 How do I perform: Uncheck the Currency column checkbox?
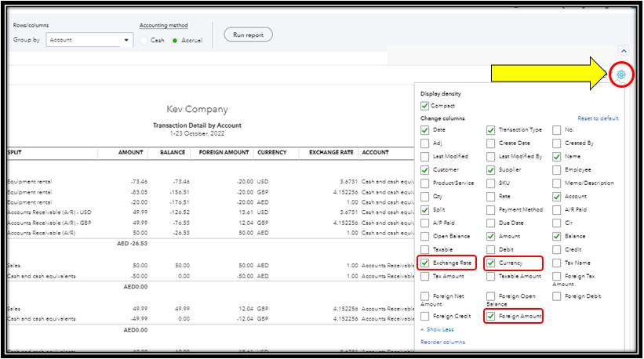pyautogui.click(x=490, y=263)
